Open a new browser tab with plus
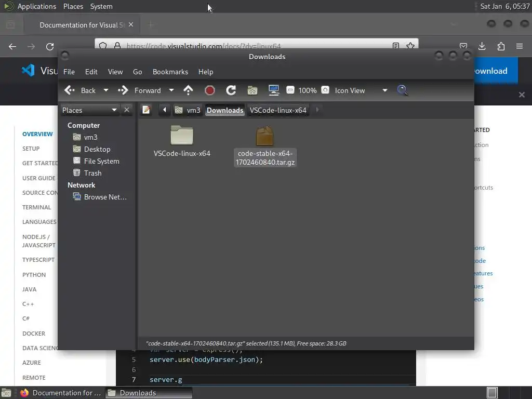The height and width of the screenshot is (399, 532). tap(151, 25)
